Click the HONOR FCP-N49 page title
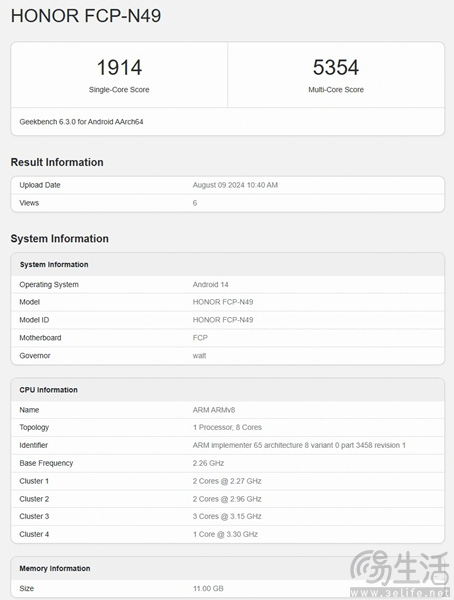454x600 pixels. 86,16
